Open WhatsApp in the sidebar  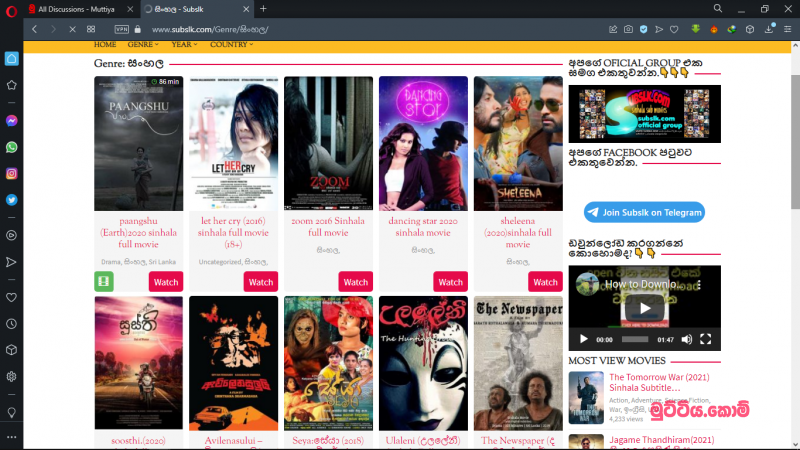coord(11,147)
